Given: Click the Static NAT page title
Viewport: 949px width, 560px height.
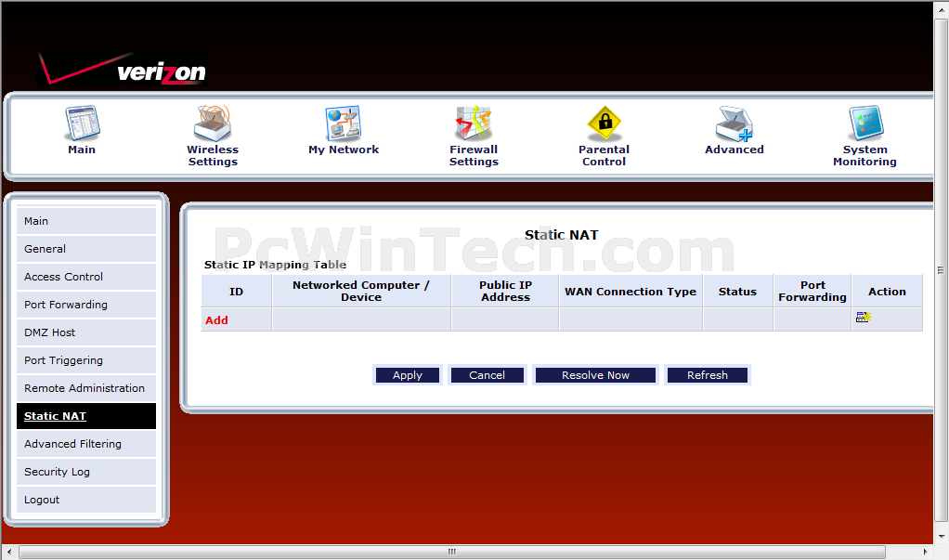Looking at the screenshot, I should (x=561, y=235).
